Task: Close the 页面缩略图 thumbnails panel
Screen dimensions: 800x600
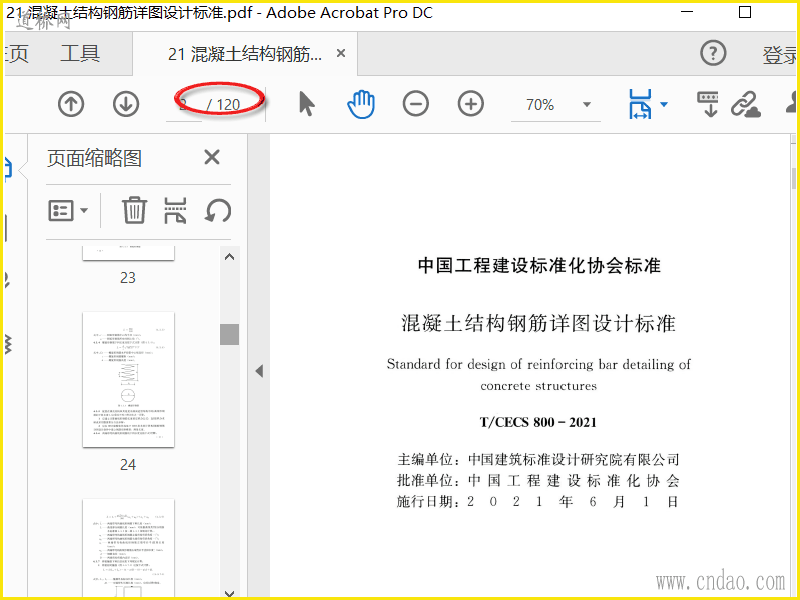Action: [x=212, y=157]
